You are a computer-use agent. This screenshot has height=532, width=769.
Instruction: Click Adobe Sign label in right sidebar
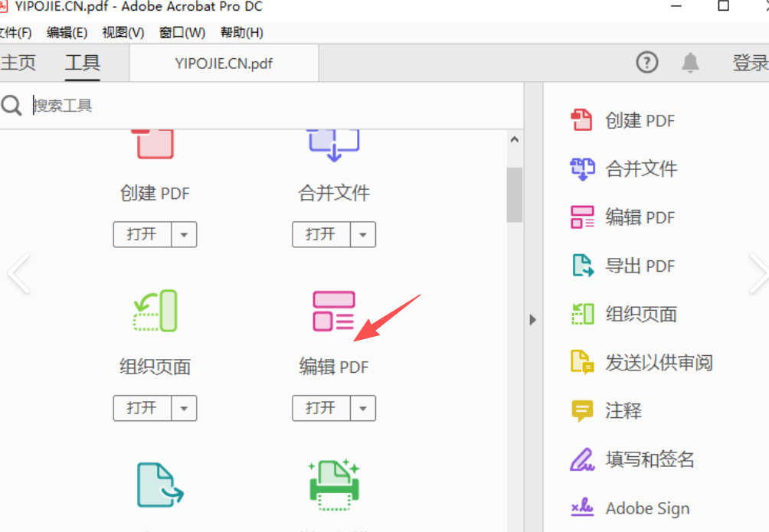coord(647,508)
